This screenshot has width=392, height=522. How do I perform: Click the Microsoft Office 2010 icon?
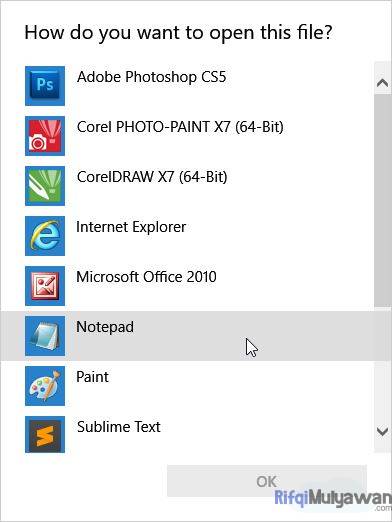tap(45, 286)
